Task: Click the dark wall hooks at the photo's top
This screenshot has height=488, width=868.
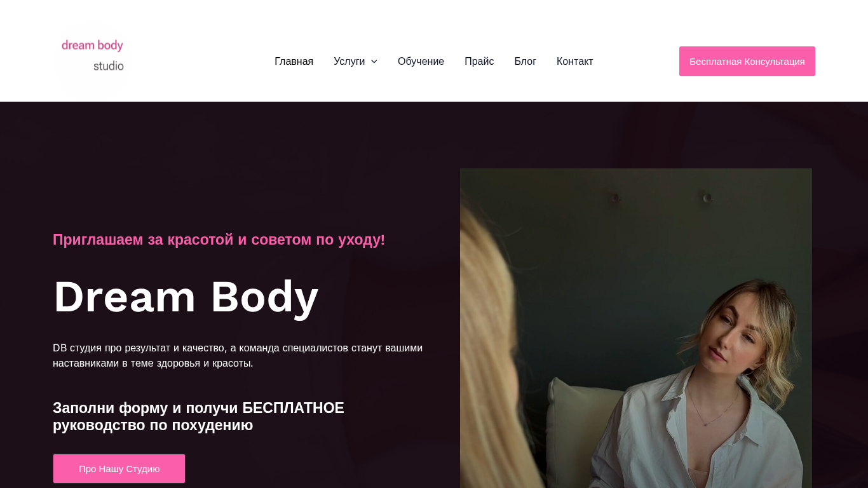Action: [x=661, y=198]
